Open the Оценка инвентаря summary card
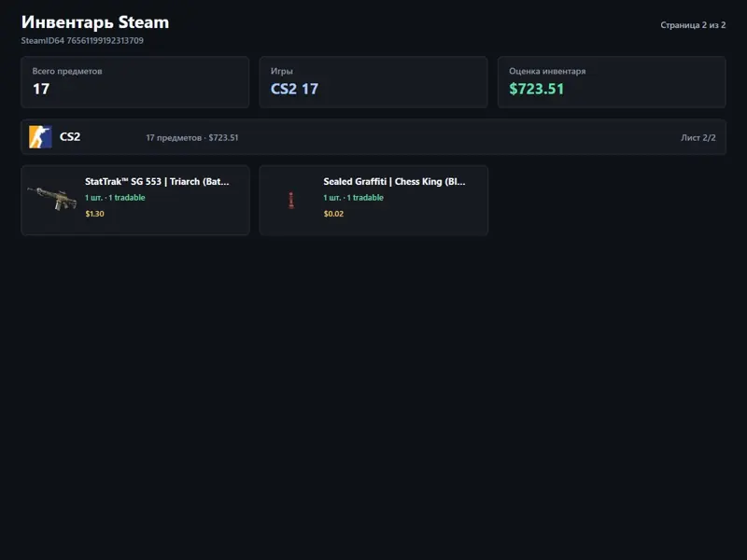747x560 pixels. point(612,82)
